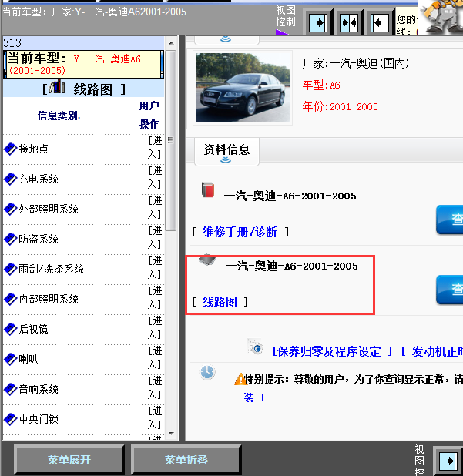The height and width of the screenshot is (476, 463).
Task: Enter the 雨刮/洗涤系统 category via [进入]
Action: tap(155, 268)
